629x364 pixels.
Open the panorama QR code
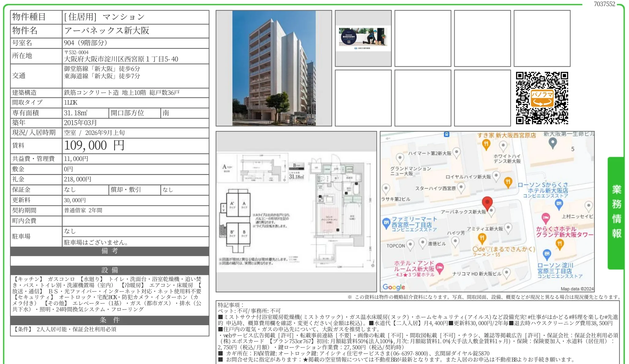[x=542, y=98]
